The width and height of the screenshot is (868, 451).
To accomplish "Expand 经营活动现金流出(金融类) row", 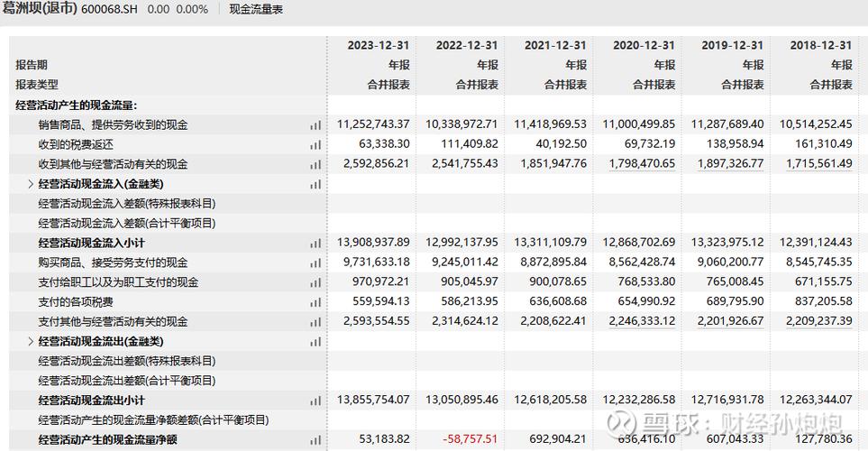I will click(x=31, y=341).
